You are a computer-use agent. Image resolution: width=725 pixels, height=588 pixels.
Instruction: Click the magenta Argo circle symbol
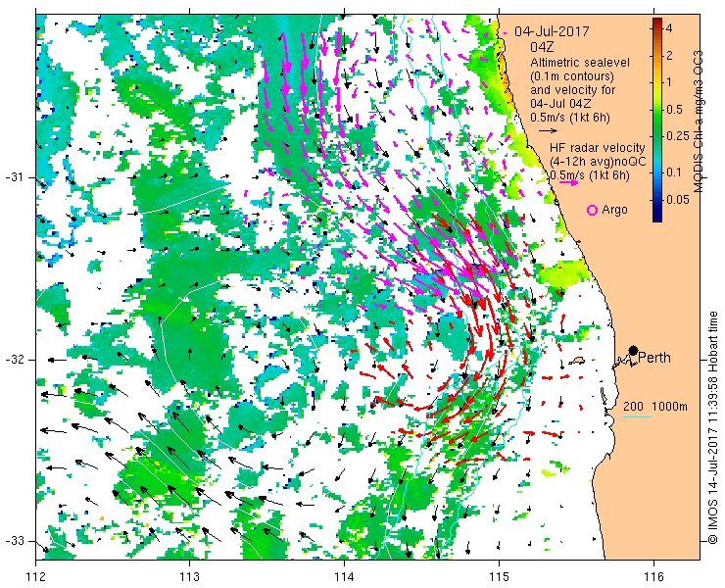[592, 210]
